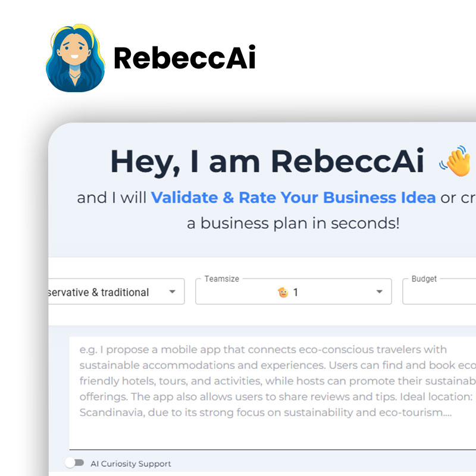
Task: Focus the business idea text area
Action: point(273,393)
